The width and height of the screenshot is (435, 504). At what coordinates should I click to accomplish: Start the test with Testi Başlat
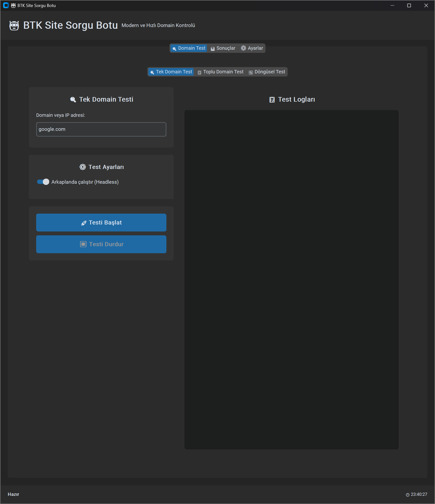coord(101,223)
